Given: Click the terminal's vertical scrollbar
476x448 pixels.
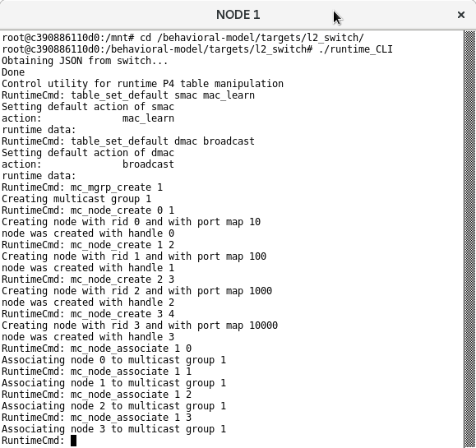Looking at the screenshot, I should click(x=470, y=239).
